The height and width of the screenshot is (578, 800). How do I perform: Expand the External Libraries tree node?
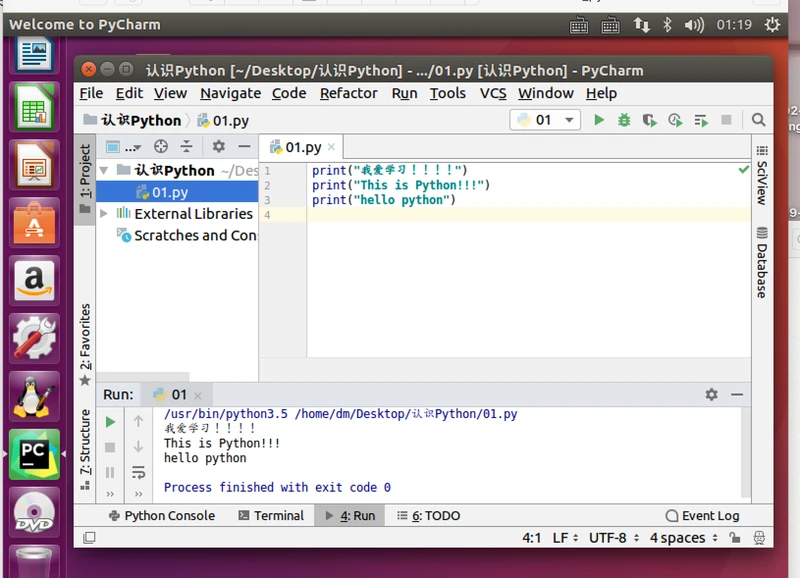click(105, 213)
